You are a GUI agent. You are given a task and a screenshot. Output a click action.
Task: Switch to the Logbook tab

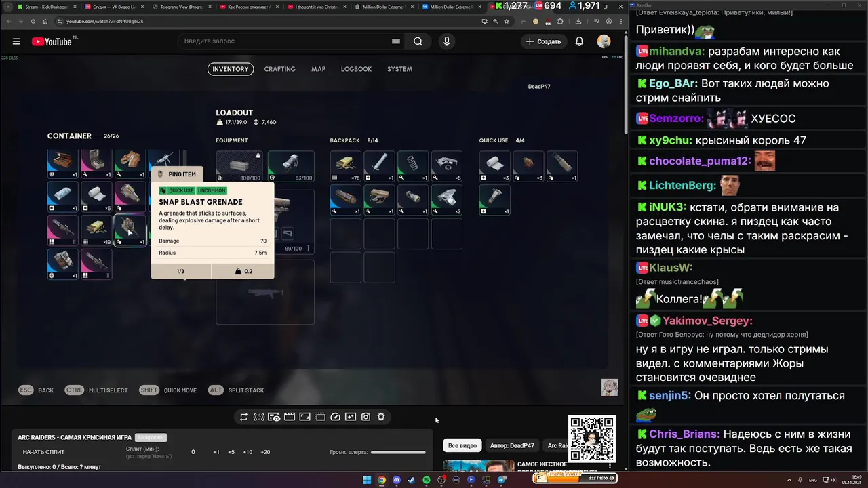[356, 69]
